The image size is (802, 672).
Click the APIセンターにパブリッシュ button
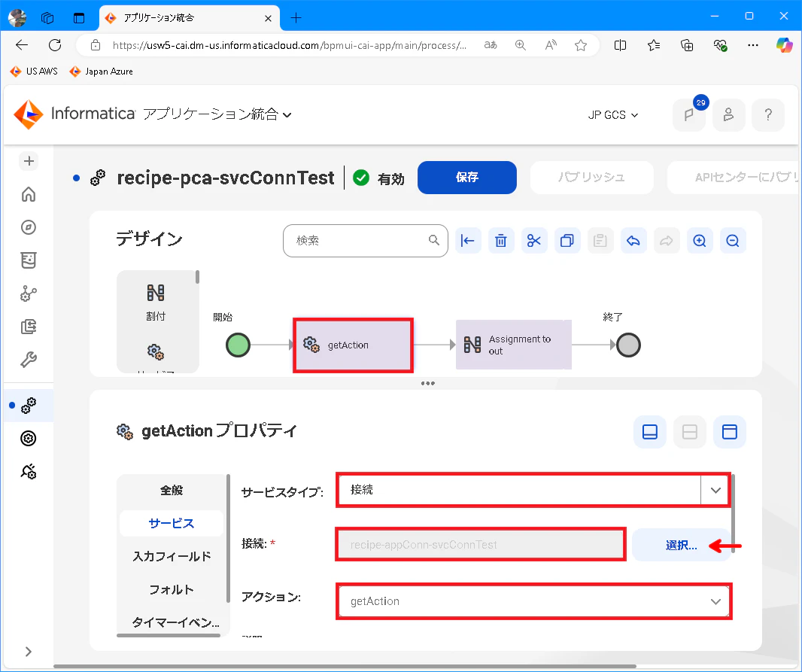click(x=734, y=178)
